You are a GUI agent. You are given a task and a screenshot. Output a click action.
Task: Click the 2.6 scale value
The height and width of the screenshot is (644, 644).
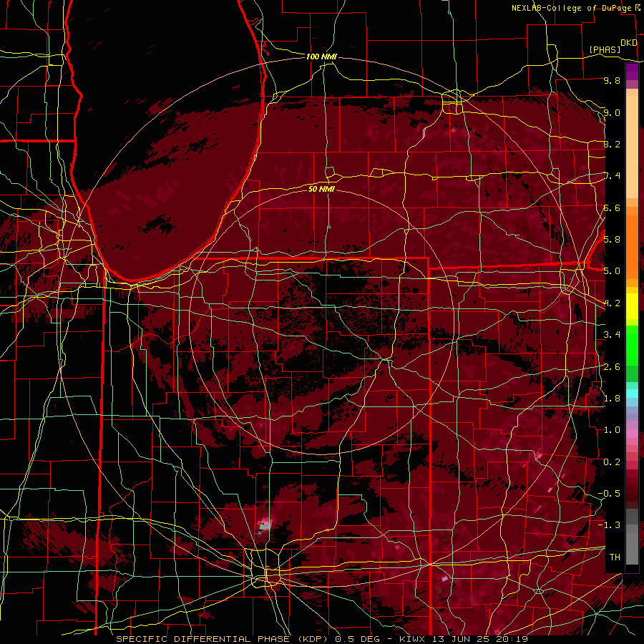(612, 367)
